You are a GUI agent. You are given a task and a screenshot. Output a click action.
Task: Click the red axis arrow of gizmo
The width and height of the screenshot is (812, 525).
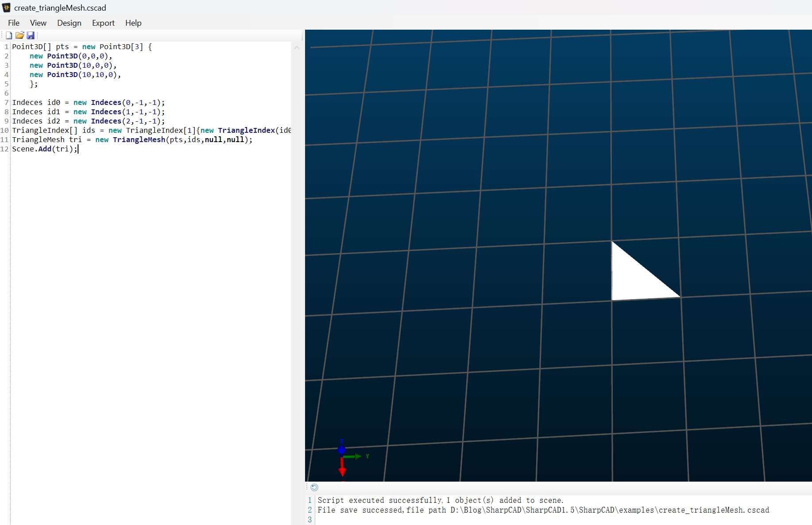pos(342,467)
